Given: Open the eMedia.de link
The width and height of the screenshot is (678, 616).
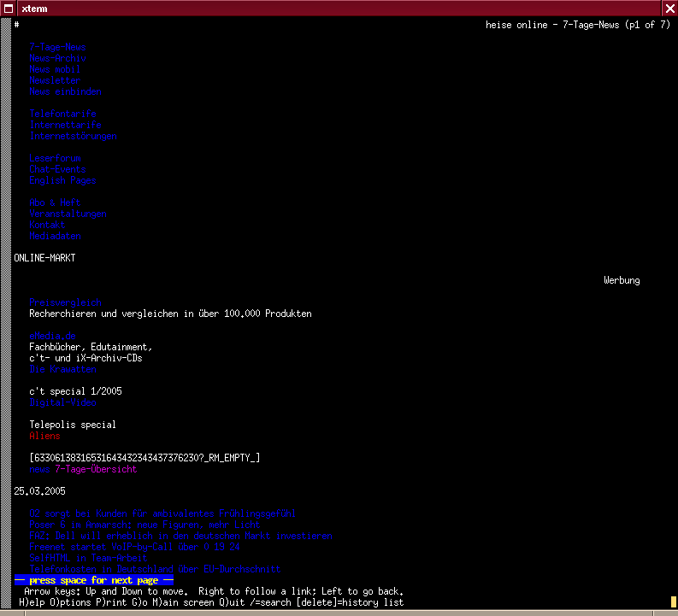Looking at the screenshot, I should (x=52, y=336).
